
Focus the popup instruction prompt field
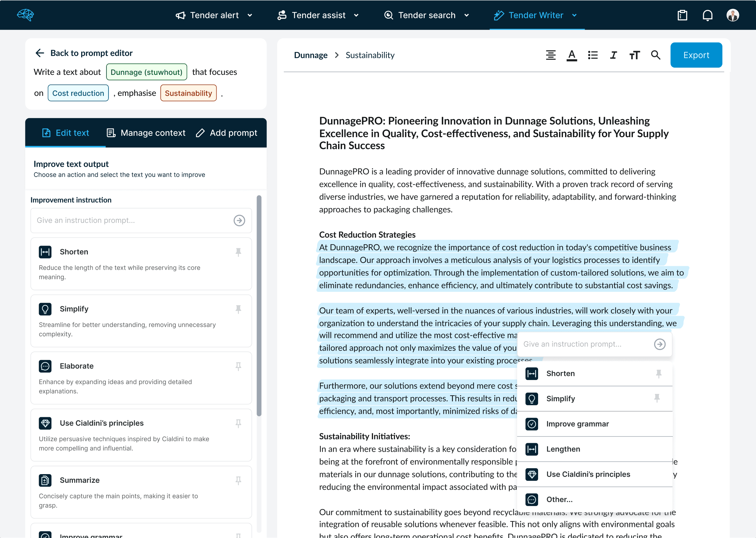point(595,344)
